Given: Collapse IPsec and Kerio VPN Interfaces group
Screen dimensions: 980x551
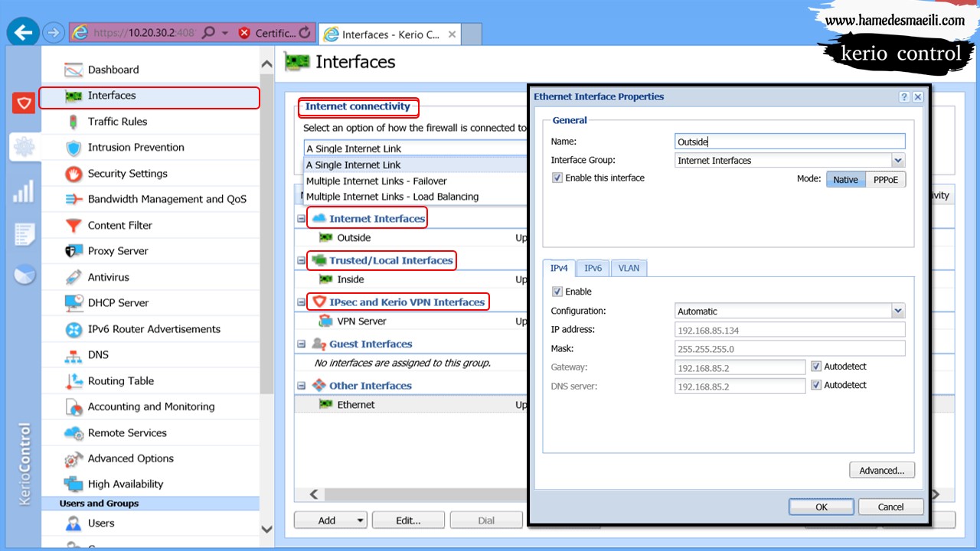Looking at the screenshot, I should [301, 302].
